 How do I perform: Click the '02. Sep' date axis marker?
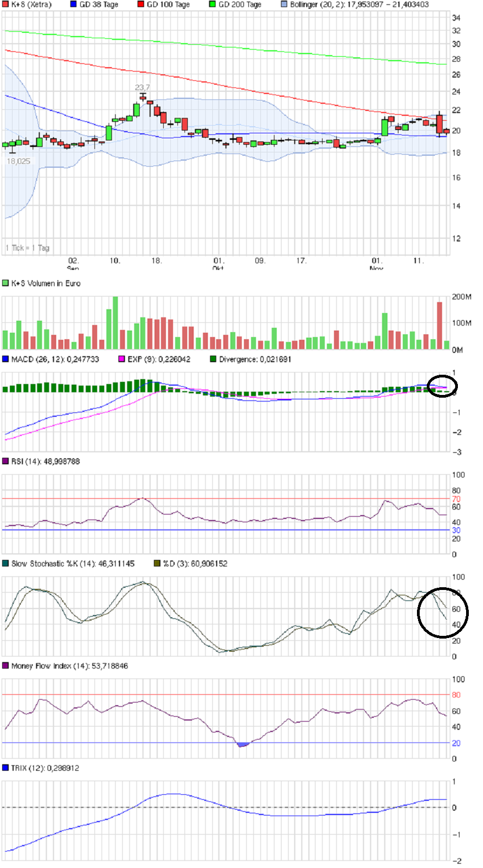tap(73, 264)
